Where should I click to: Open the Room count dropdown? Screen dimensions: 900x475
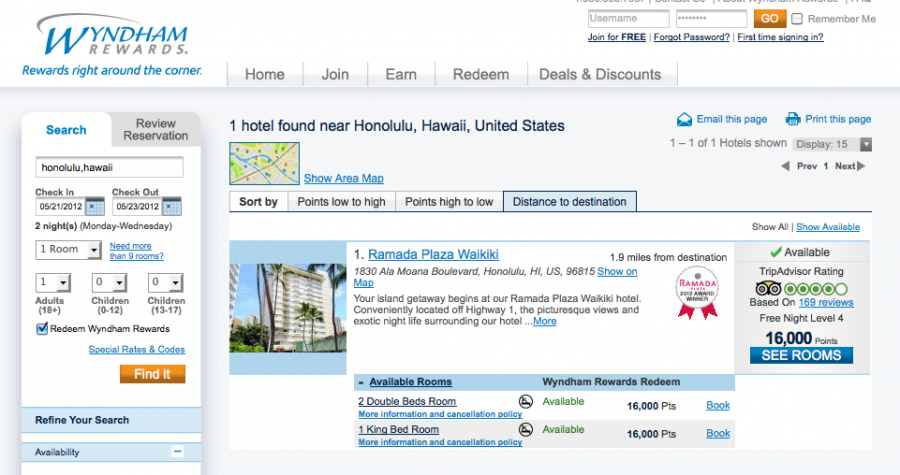tap(68, 250)
